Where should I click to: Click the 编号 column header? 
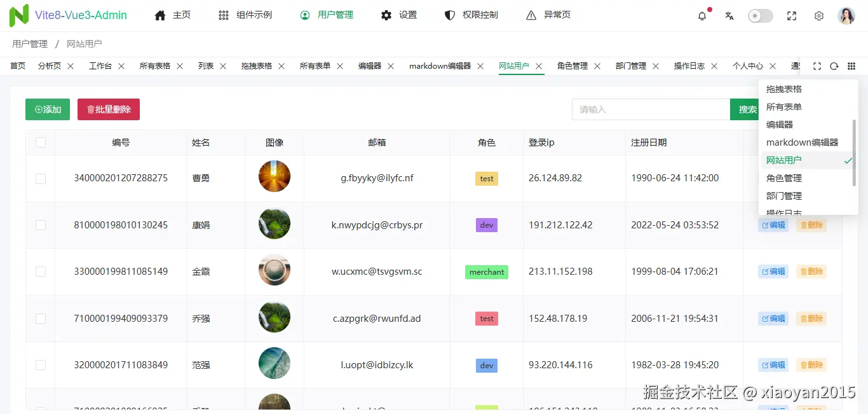[121, 142]
